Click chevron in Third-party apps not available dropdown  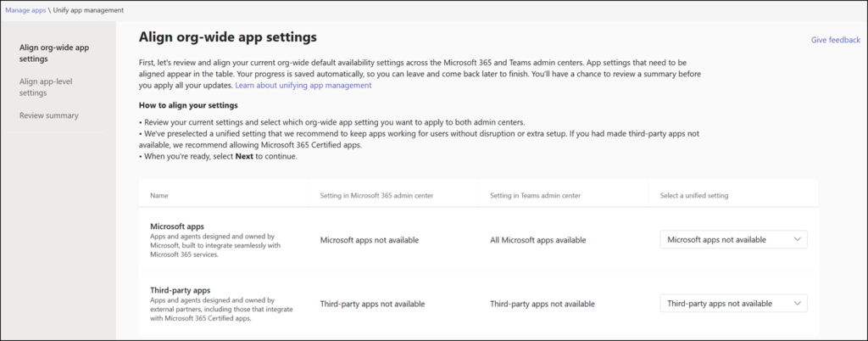797,304
